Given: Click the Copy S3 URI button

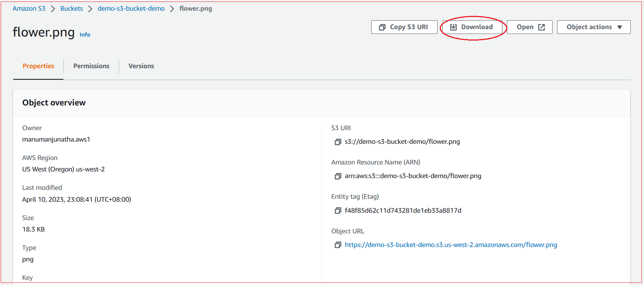Looking at the screenshot, I should pyautogui.click(x=404, y=27).
